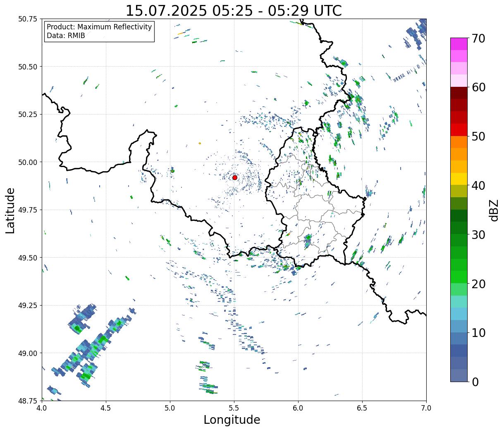Click the 'Data: RMIB' label

coord(66,36)
